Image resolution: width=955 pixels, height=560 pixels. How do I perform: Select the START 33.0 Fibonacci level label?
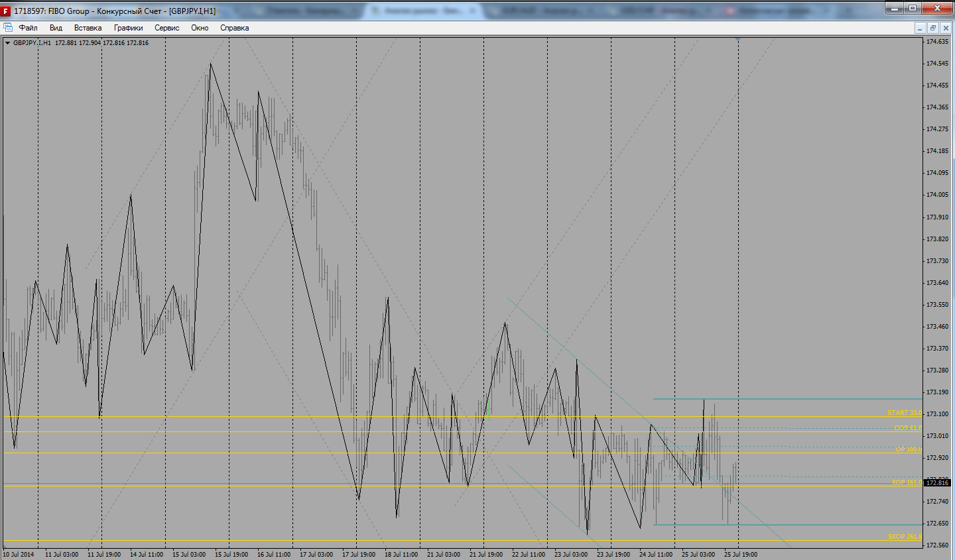[x=904, y=413]
